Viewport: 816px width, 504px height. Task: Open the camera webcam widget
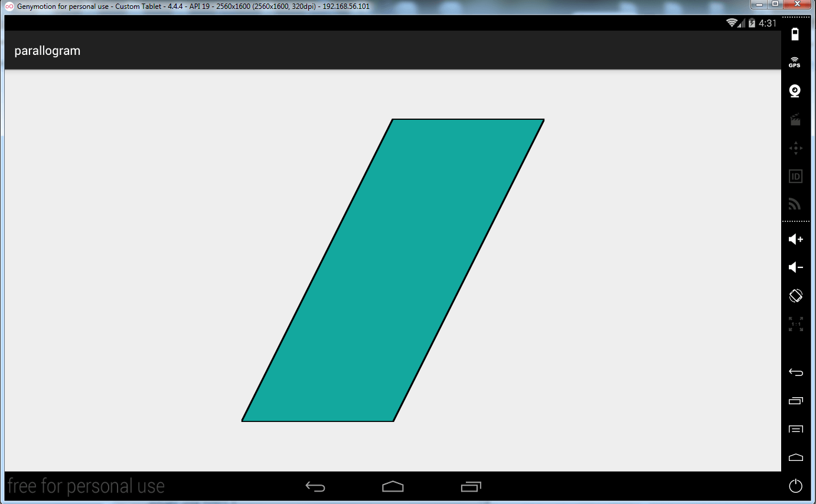click(795, 91)
